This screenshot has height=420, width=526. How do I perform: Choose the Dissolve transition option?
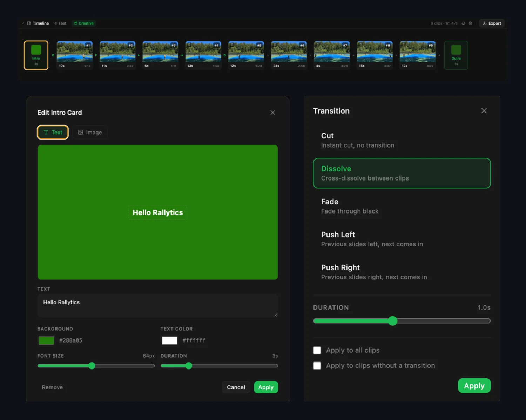pos(402,173)
